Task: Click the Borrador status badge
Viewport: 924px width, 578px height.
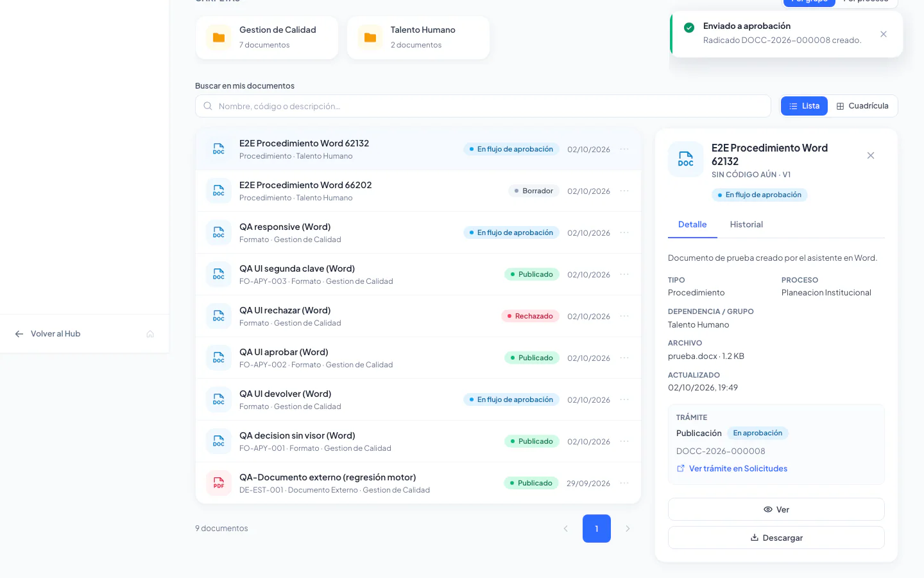Action: 534,191
